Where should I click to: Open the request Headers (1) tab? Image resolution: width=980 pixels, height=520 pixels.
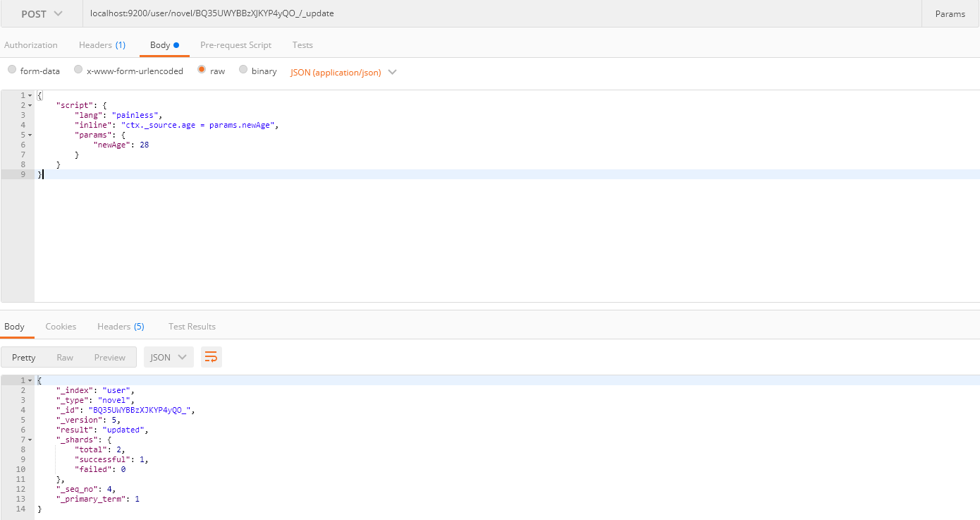(102, 45)
